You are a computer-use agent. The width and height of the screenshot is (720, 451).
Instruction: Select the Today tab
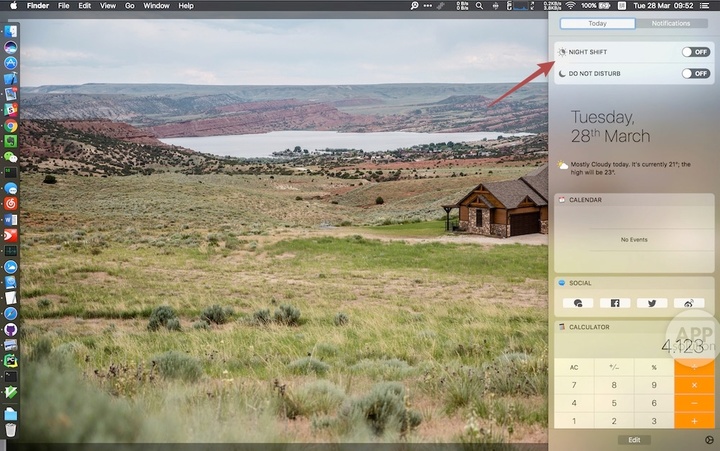pos(597,23)
